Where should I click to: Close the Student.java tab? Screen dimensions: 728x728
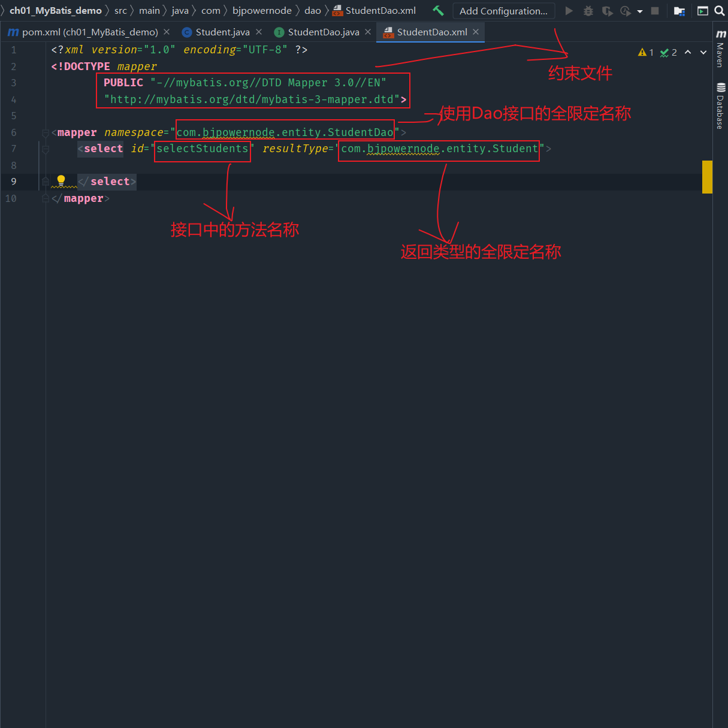click(x=259, y=32)
